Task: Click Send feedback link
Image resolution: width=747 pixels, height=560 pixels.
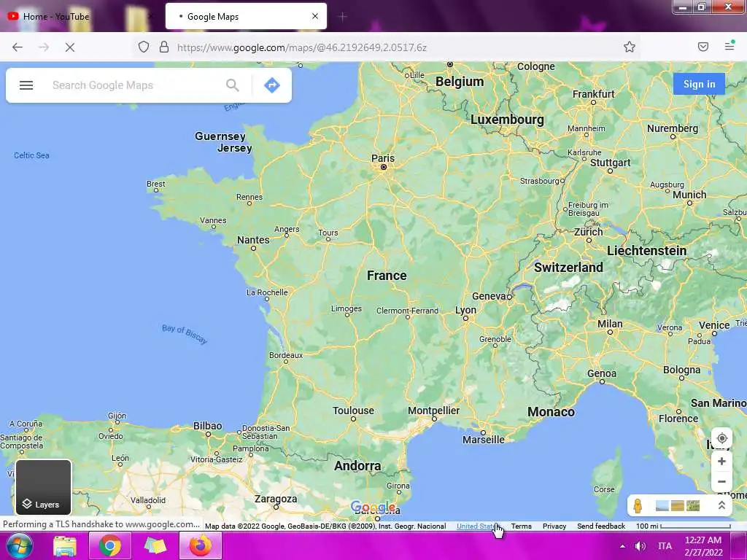Action: [601, 526]
